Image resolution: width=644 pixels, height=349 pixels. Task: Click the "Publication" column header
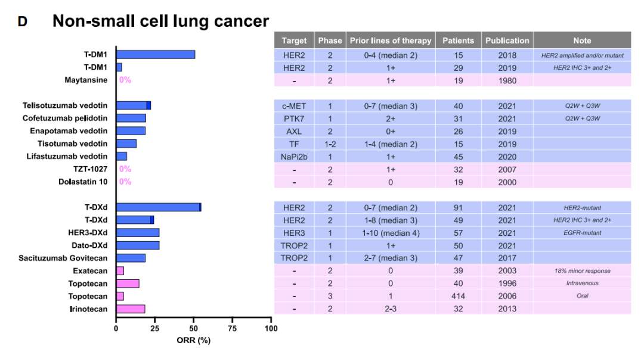click(507, 40)
